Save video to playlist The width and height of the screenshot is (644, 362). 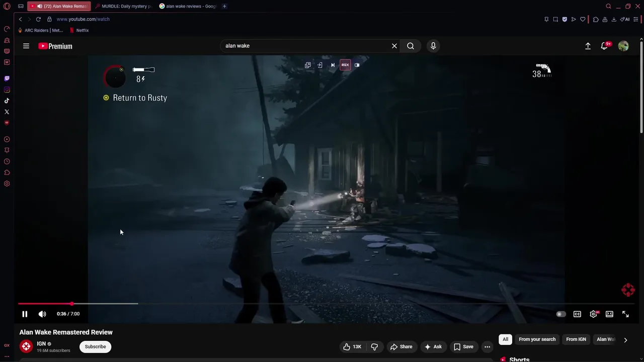point(463,347)
